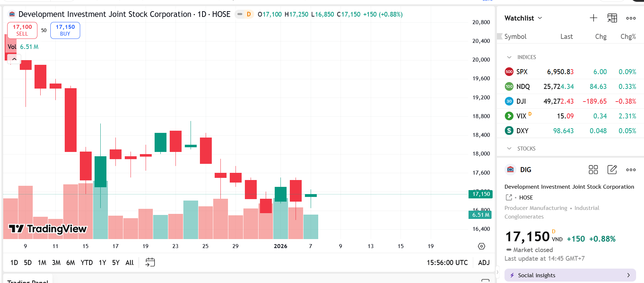Select the YTD time range

[87, 262]
